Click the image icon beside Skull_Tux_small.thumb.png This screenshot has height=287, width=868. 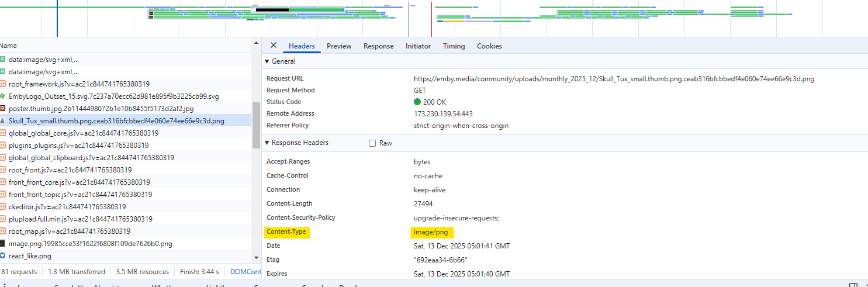pyautogui.click(x=3, y=121)
